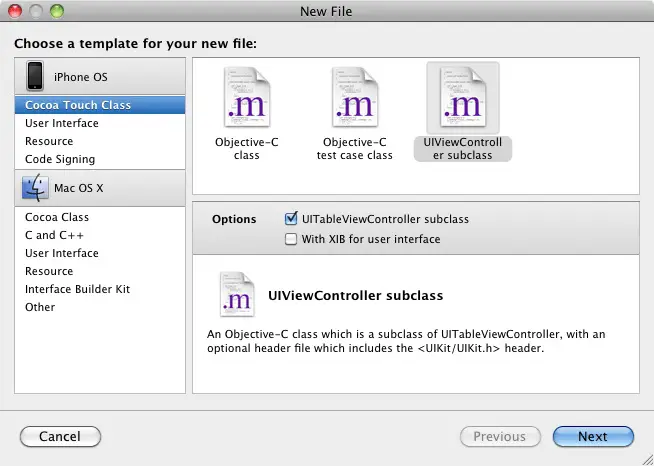Uncheck UITableViewController subclass option
Screen dimensions: 654x466
pos(291,219)
